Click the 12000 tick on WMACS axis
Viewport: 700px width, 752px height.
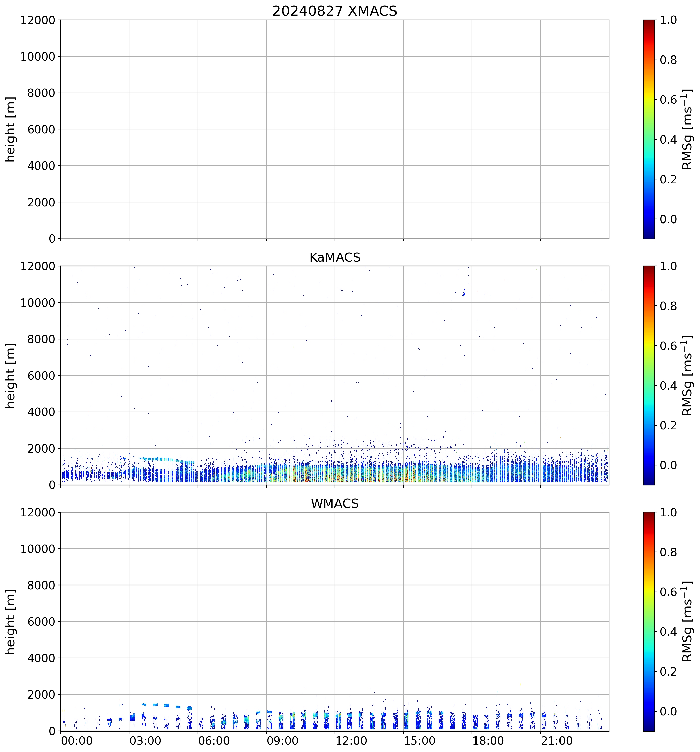38,513
